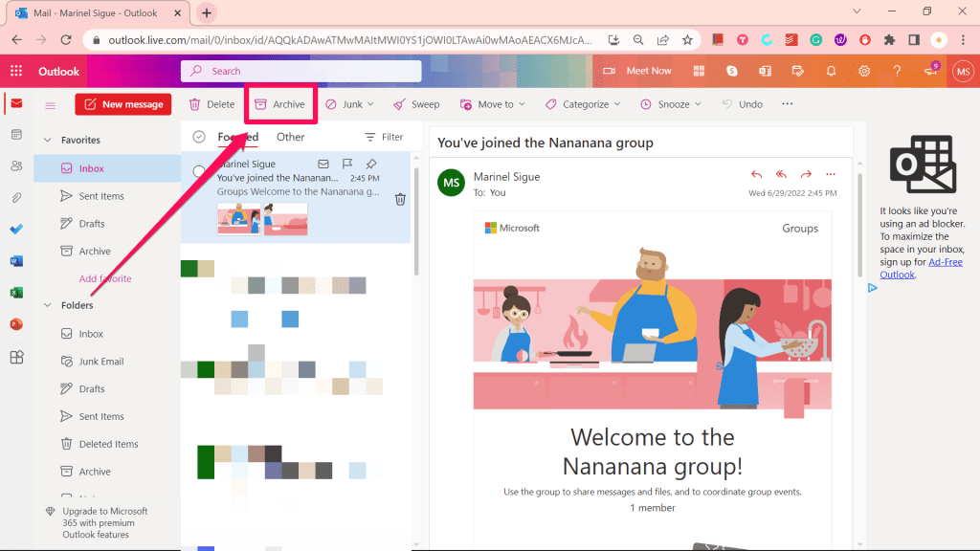Click the Reply all arrow icon
The image size is (980, 551).
pyautogui.click(x=781, y=174)
